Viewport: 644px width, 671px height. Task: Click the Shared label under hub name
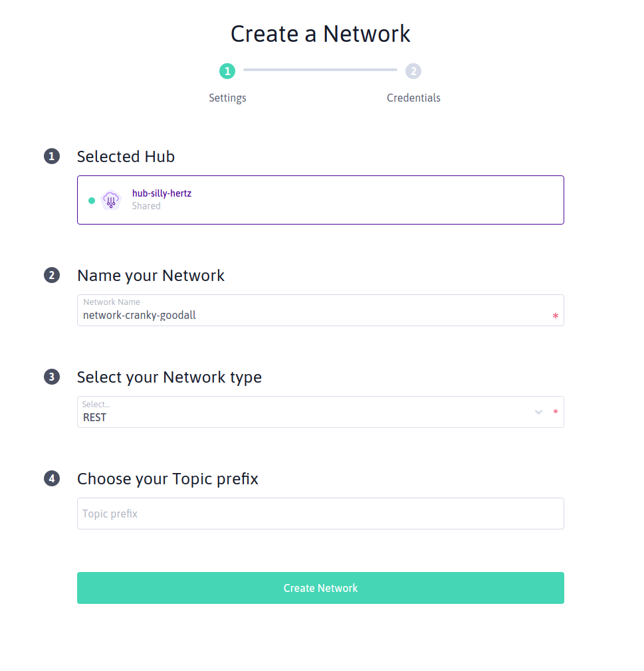click(x=146, y=206)
